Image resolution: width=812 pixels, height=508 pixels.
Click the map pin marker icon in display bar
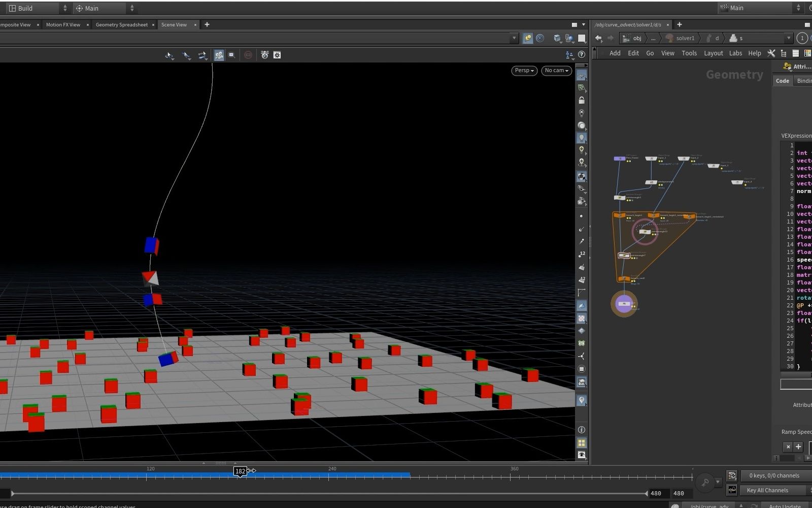coord(582,400)
